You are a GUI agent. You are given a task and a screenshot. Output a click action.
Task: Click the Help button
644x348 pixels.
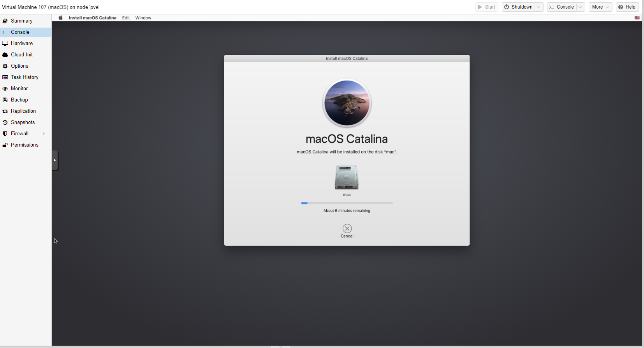click(x=627, y=7)
